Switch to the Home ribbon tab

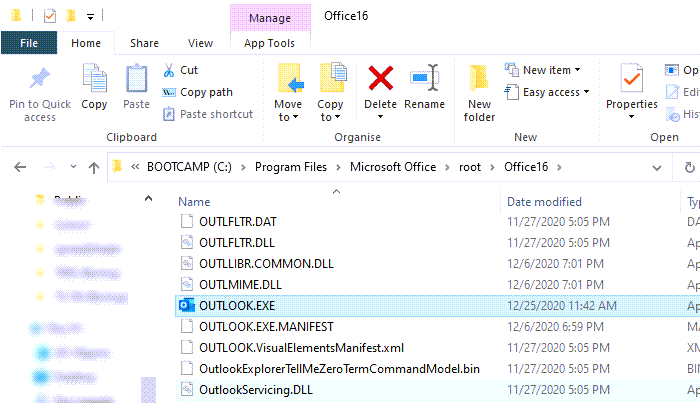click(86, 43)
